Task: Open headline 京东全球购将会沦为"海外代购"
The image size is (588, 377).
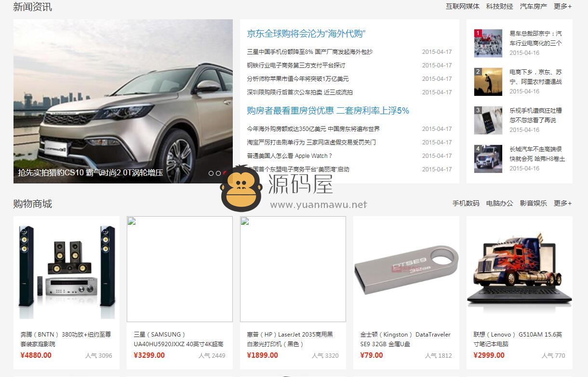Action: (307, 34)
